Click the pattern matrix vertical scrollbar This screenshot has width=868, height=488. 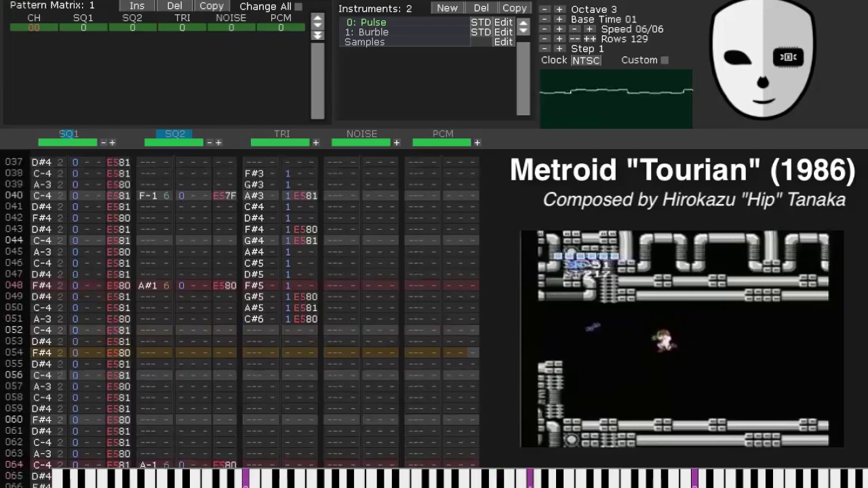pos(317,80)
